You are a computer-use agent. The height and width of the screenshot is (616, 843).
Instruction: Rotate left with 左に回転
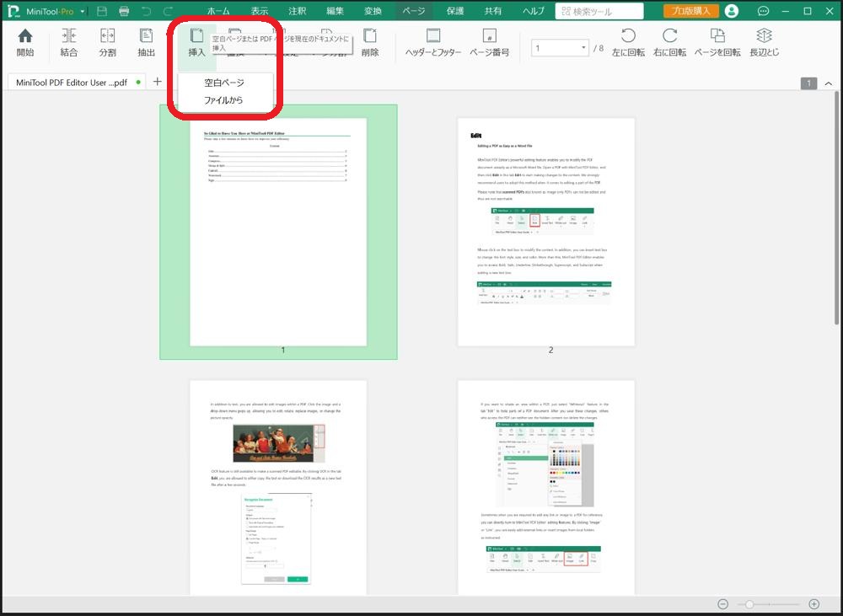click(x=628, y=42)
